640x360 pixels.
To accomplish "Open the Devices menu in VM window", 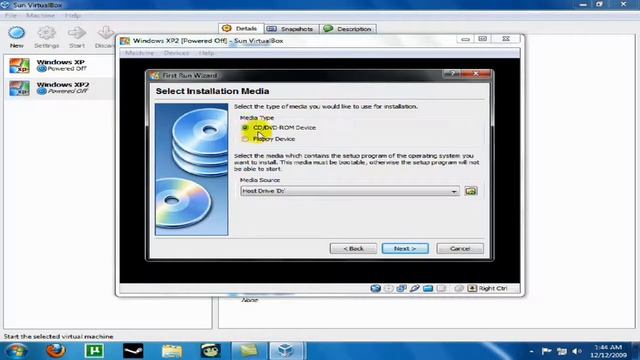I will (176, 53).
